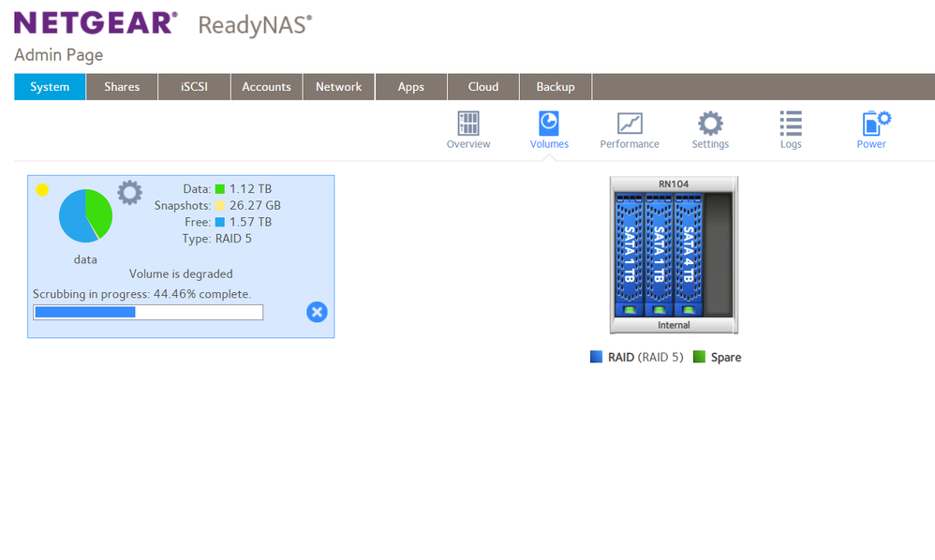Click the '26.27 GB' snapshots value
The height and width of the screenshot is (560, 935).
coord(255,205)
